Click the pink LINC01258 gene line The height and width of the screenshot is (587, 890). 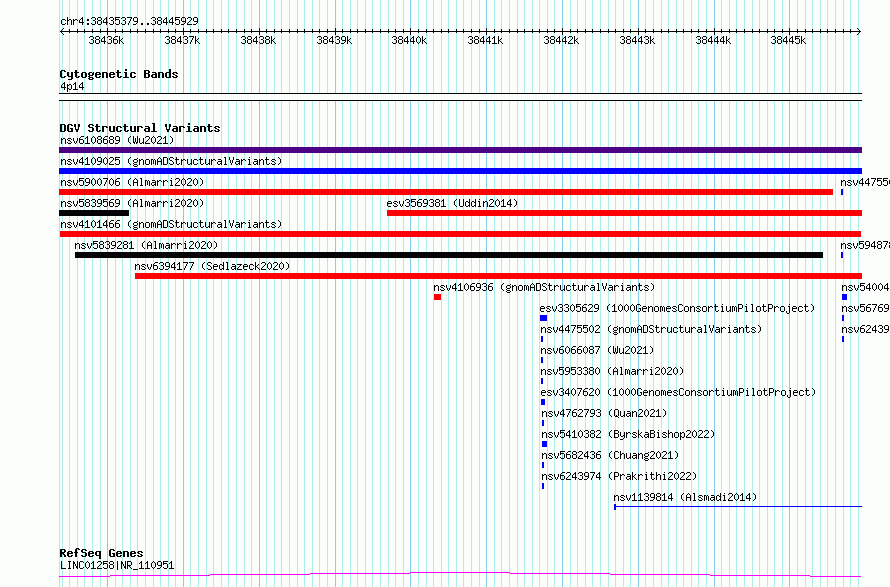pyautogui.click(x=460, y=575)
